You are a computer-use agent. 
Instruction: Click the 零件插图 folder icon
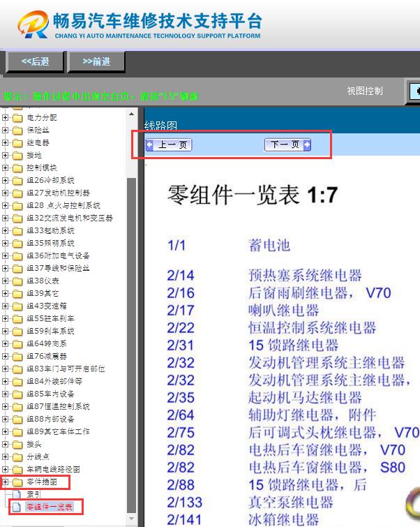pos(17,482)
